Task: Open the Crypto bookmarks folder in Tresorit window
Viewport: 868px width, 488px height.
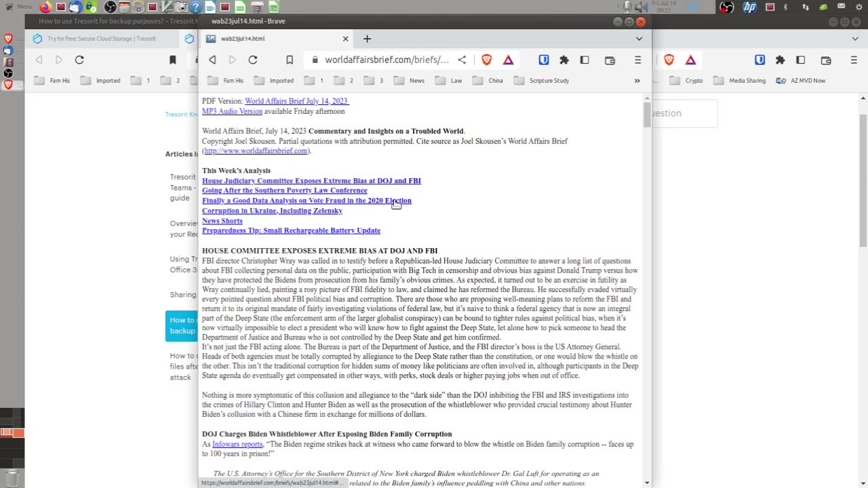Action: (686, 81)
